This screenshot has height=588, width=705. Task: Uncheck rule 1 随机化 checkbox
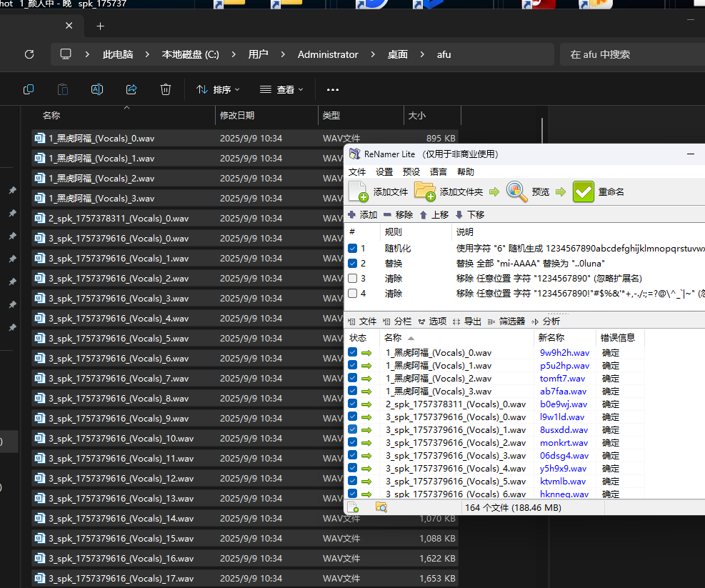[x=353, y=249]
